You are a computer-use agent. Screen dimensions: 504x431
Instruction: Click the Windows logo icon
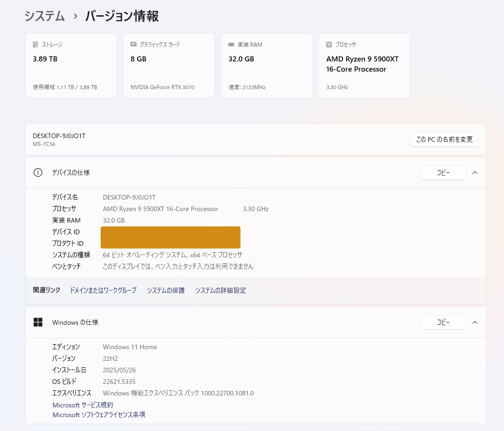tap(38, 322)
